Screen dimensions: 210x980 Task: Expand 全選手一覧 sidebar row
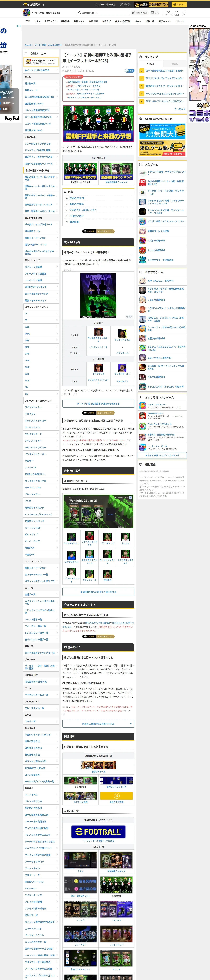pyautogui.click(x=41, y=594)
